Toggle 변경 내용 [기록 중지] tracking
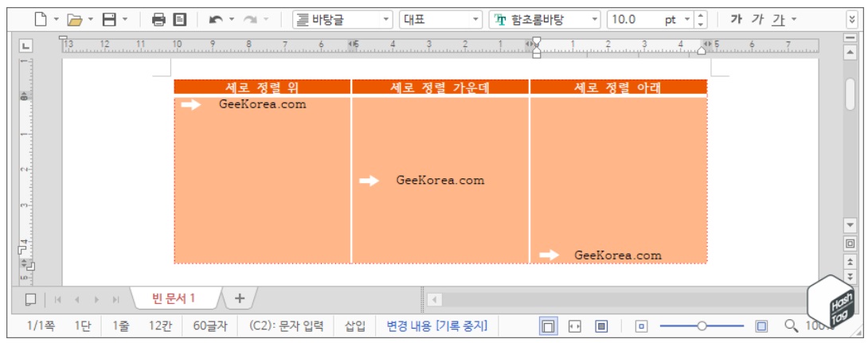The image size is (868, 343). point(437,326)
